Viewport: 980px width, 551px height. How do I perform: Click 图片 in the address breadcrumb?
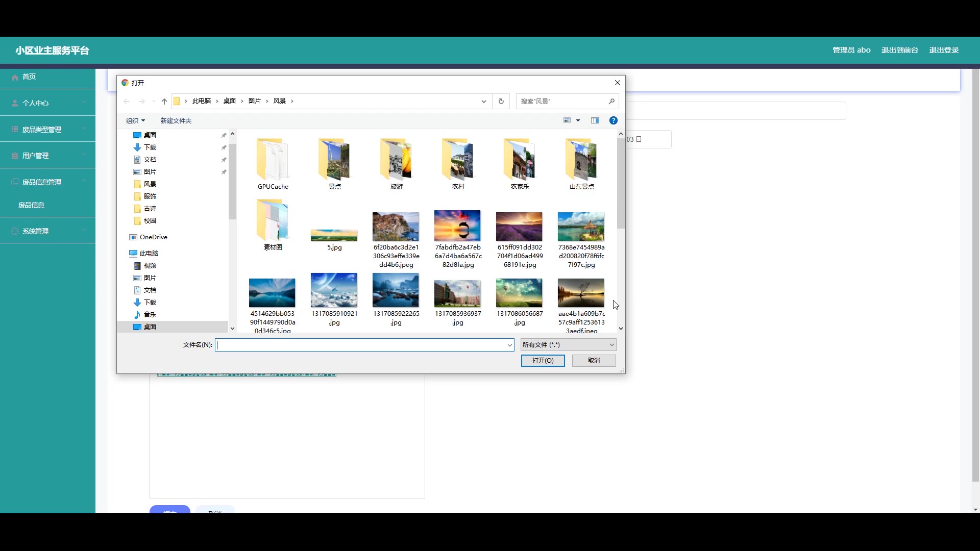click(x=255, y=101)
